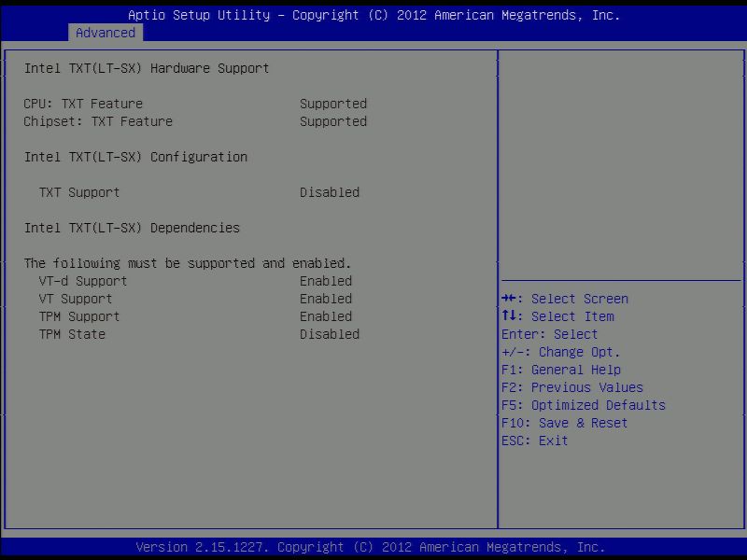Click the Select Screen key hint

point(565,299)
